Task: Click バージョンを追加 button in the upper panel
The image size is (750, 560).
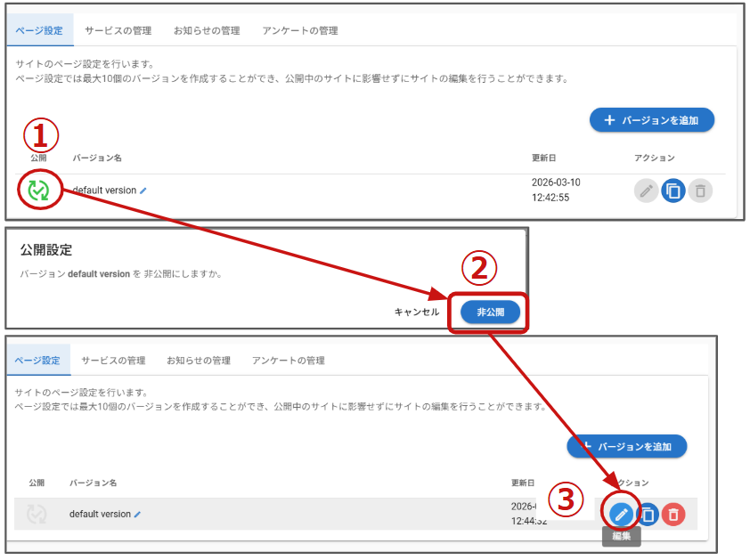Action: [x=651, y=120]
